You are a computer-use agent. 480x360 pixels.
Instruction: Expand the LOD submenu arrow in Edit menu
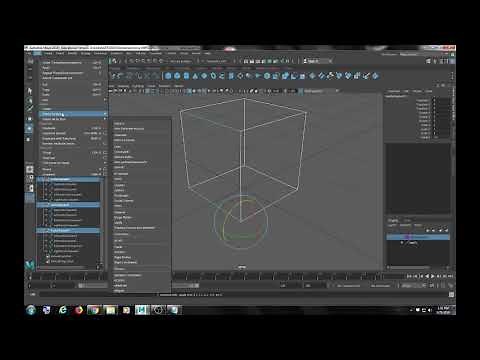tap(105, 163)
